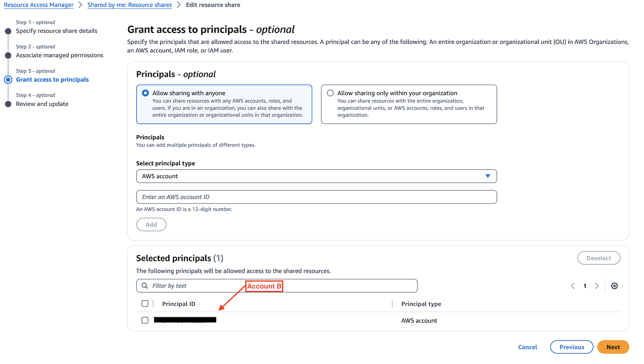Click Step 4 Review step bullet
Image resolution: width=644 pixels, height=364 pixels.
8,104
